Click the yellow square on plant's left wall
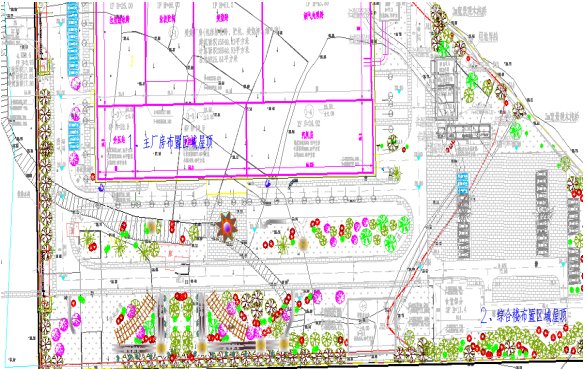587x369 pixels. (x=93, y=98)
